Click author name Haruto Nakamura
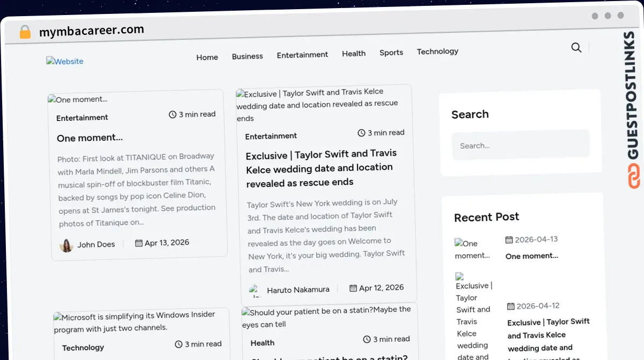Image resolution: width=644 pixels, height=360 pixels. tap(298, 290)
